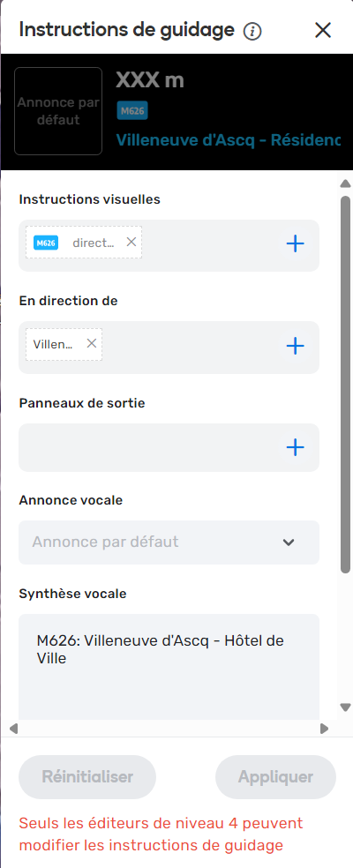Close the Instructions de guidage panel
Image resolution: width=353 pixels, height=868 pixels.
click(x=322, y=30)
